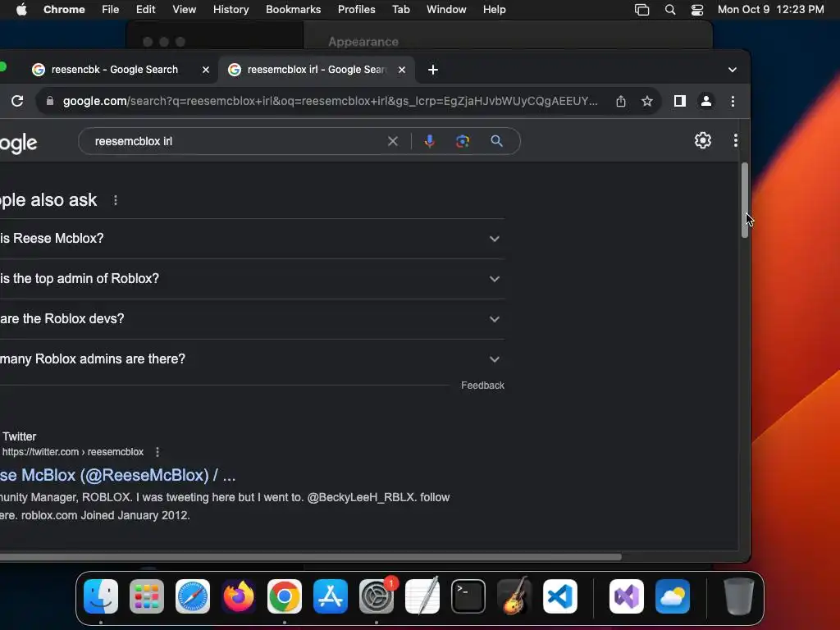Open the Bookmarks menu

coord(293,10)
